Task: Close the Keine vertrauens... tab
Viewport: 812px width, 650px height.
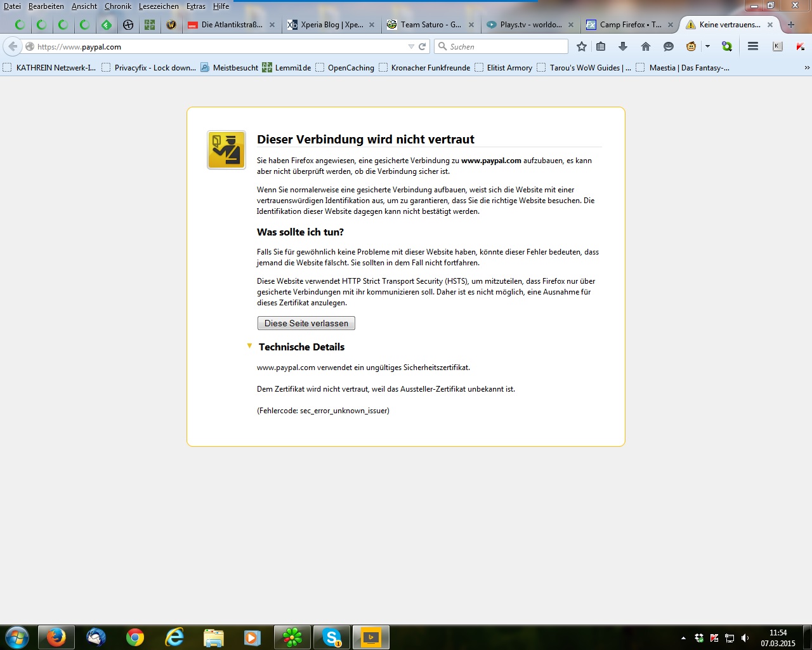Action: click(x=770, y=25)
